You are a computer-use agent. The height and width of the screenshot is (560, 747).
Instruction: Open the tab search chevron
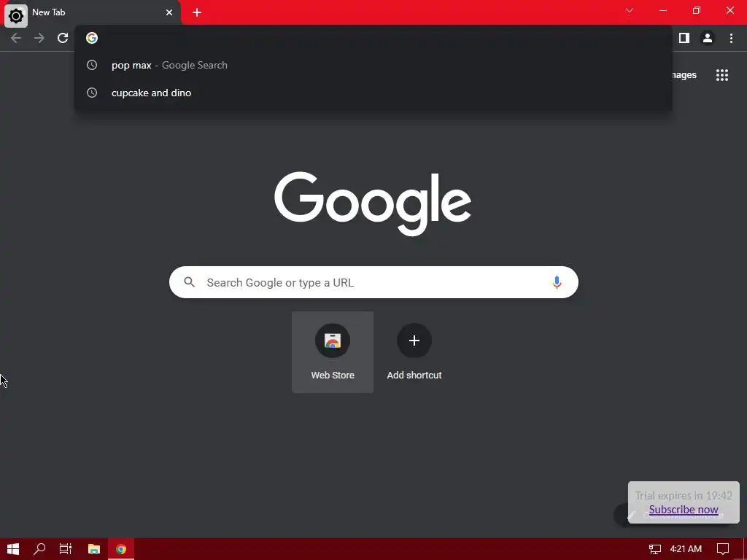[630, 10]
